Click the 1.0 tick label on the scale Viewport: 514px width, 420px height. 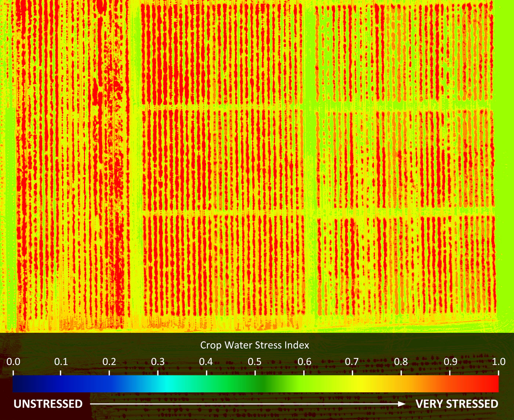pos(499,362)
